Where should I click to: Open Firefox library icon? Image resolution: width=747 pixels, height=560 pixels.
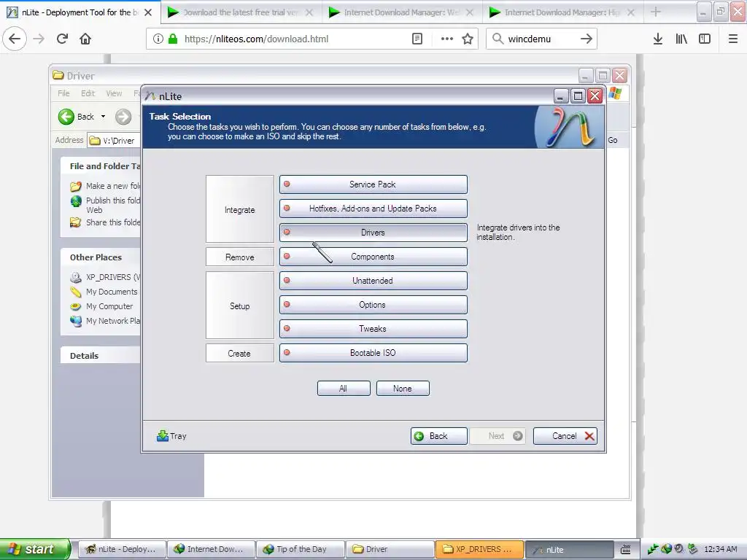point(681,39)
